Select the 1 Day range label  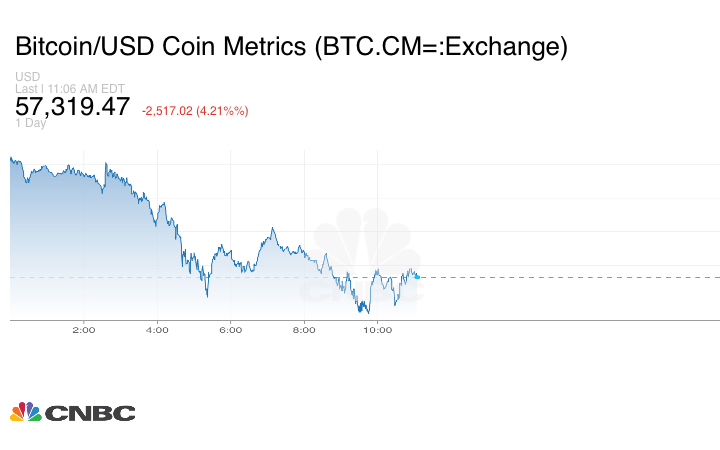click(x=30, y=123)
